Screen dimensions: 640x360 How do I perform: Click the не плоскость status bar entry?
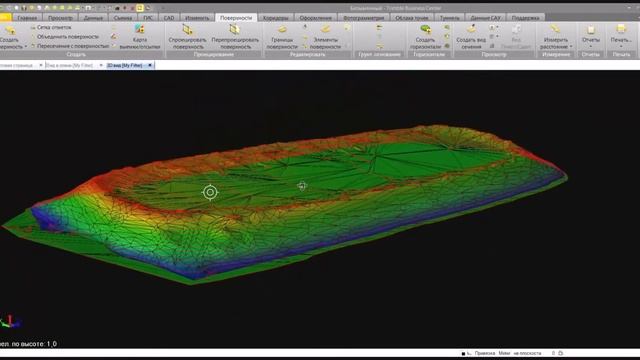pyautogui.click(x=527, y=353)
